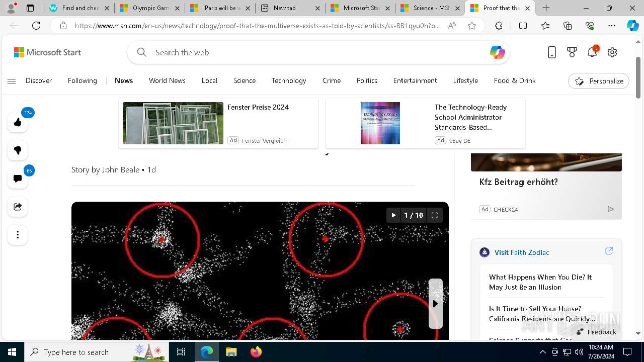Click the Copilot icon in search box
Screen dimensions: 644x362
click(x=497, y=52)
